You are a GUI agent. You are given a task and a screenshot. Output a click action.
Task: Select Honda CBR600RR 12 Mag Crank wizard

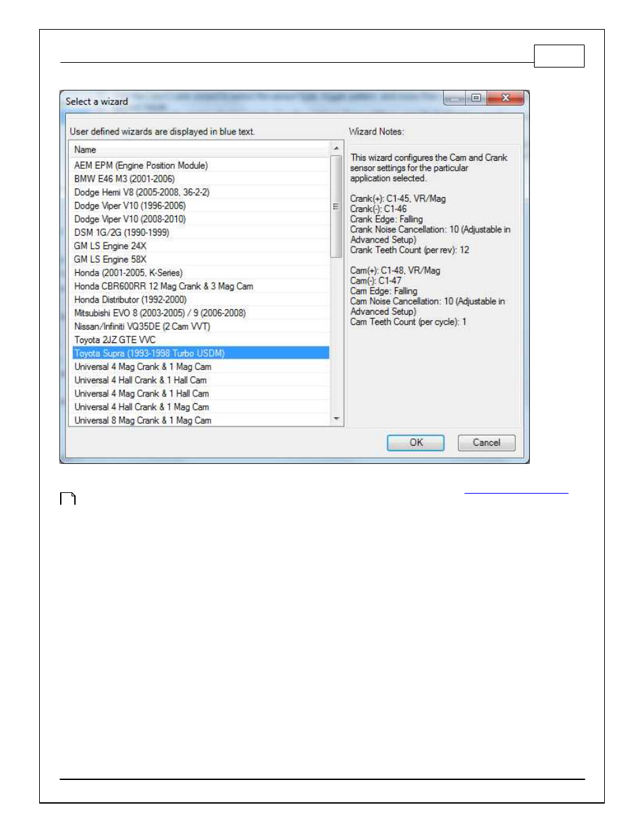[200, 286]
